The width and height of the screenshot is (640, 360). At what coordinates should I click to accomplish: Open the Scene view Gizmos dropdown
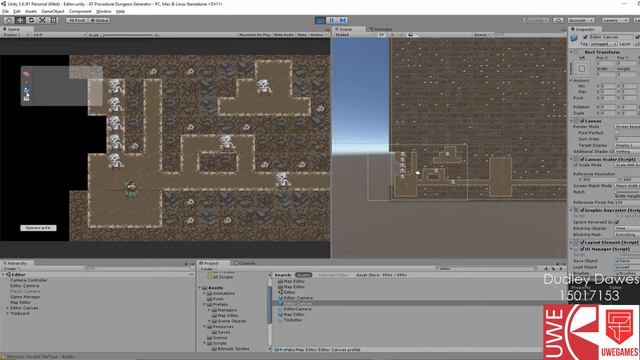pos(482,35)
